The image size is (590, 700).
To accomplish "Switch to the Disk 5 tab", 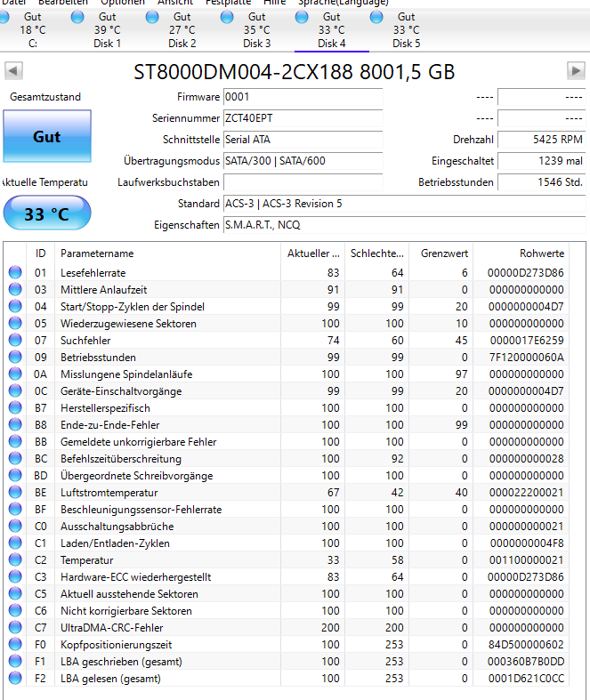I will pyautogui.click(x=406, y=30).
